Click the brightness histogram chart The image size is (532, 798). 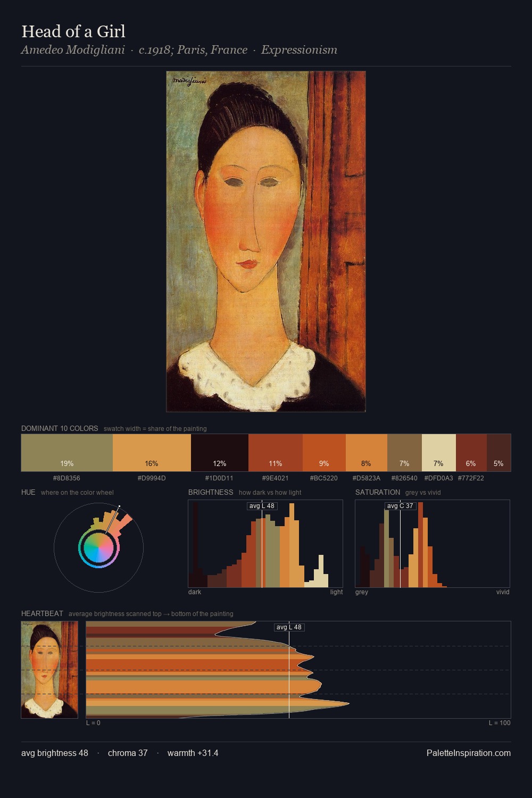pyautogui.click(x=265, y=544)
